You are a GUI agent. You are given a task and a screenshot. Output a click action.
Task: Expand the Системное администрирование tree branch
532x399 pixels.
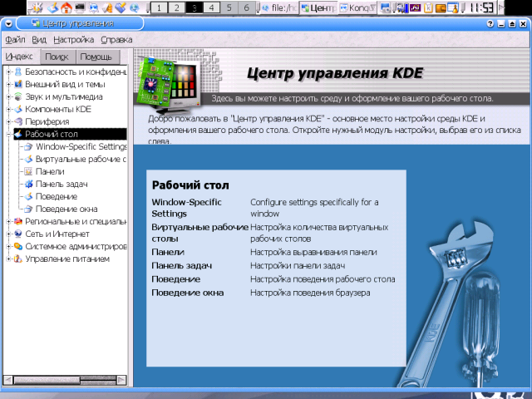[8, 247]
